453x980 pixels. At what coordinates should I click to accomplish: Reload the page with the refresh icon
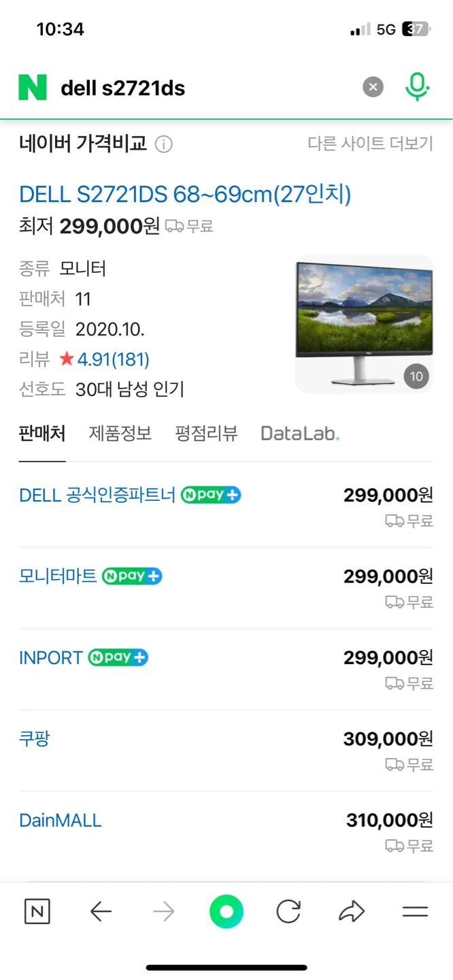(288, 912)
